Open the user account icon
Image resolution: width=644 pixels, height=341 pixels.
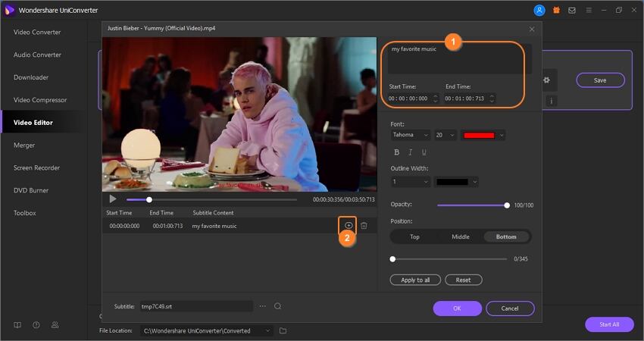click(x=539, y=11)
